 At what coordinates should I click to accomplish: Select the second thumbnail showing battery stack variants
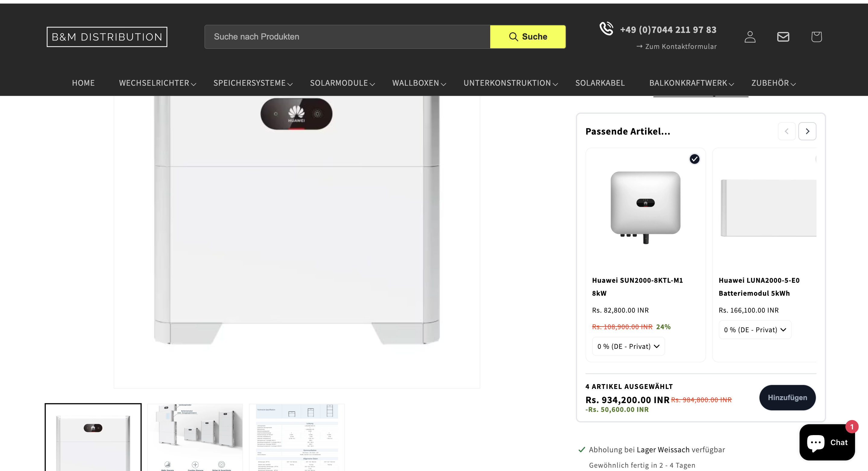pos(195,437)
